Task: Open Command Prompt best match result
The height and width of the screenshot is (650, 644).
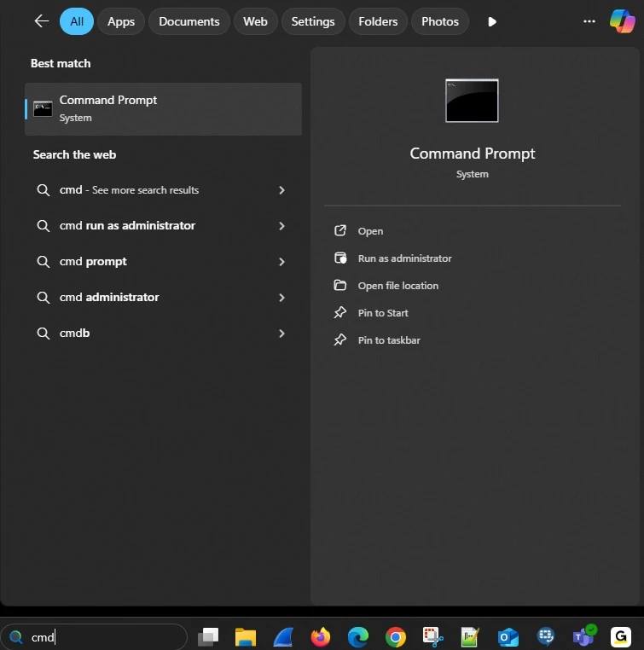Action: tap(163, 109)
